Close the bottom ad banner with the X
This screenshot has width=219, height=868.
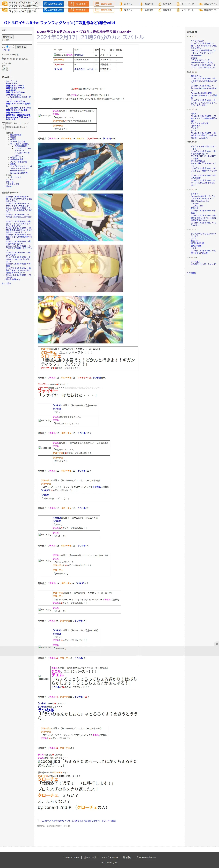[217, 644]
